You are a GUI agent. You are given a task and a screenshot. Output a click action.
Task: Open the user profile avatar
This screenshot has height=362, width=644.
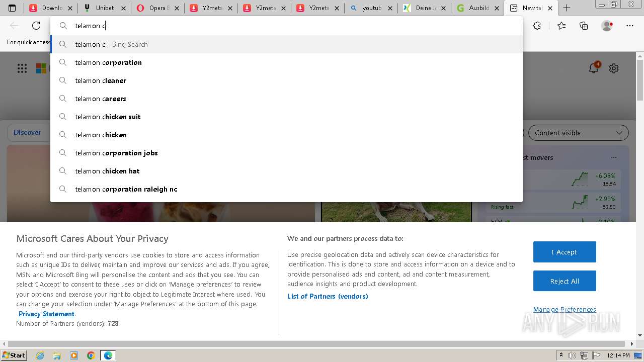[x=607, y=26]
